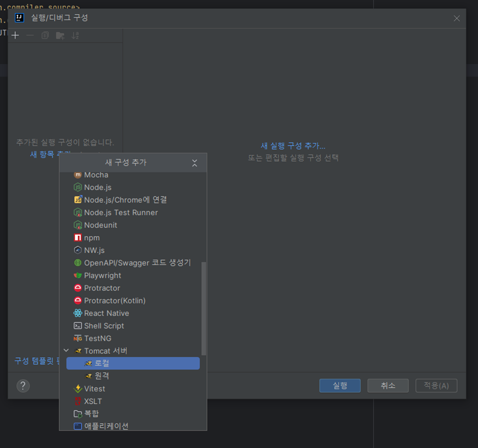Select Tomcat 원격 configuration
The image size is (478, 448).
coord(133,376)
